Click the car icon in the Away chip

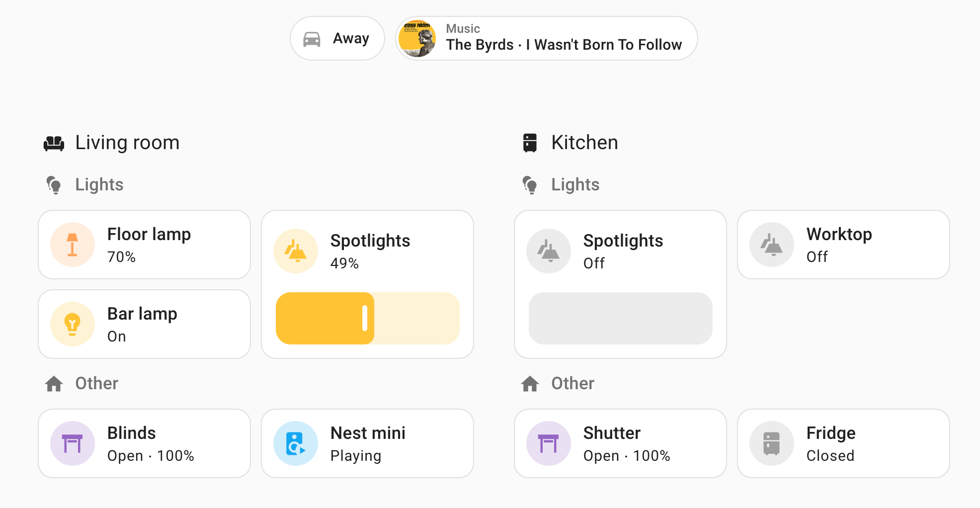[x=312, y=38]
